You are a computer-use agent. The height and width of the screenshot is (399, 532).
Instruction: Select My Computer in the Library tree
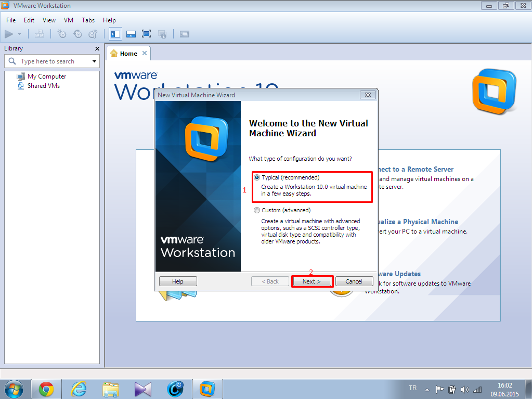(42, 76)
